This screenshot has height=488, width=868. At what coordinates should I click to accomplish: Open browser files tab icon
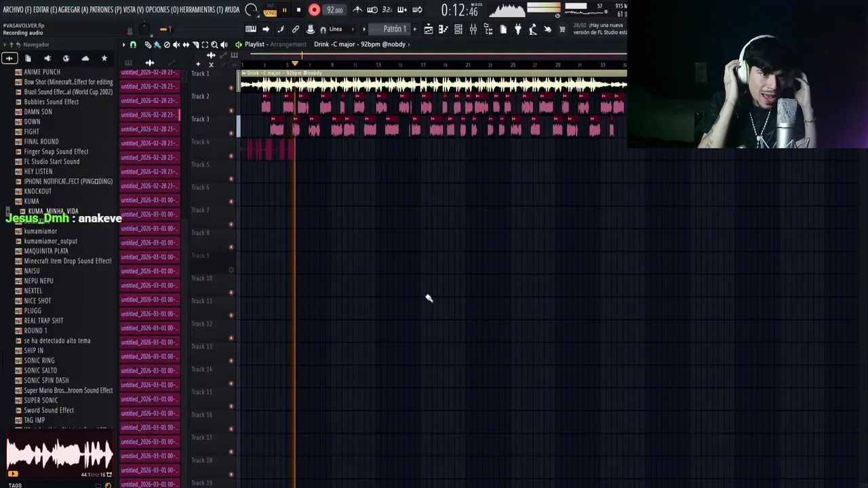click(x=28, y=59)
